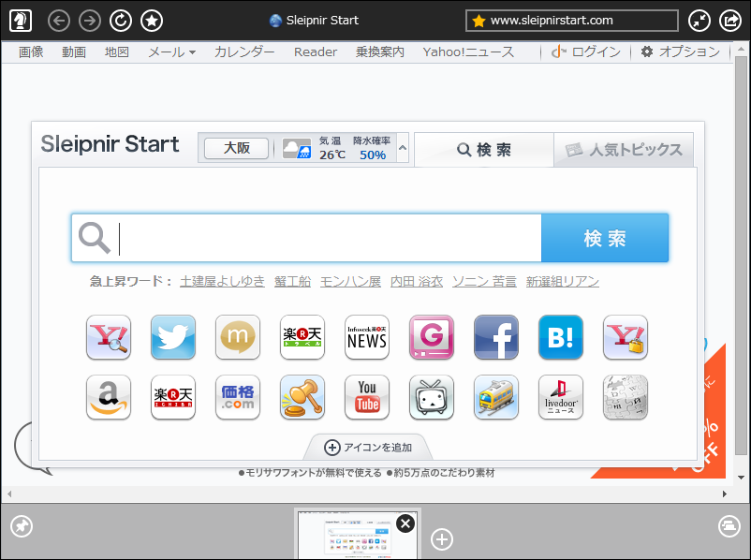The width and height of the screenshot is (751, 560).
Task: Open the オプション settings
Action: click(x=680, y=52)
